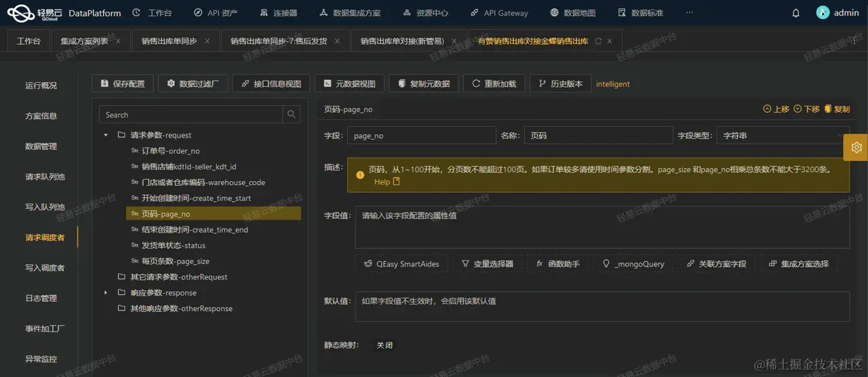Move field down with 下移
Image resolution: width=868 pixels, height=377 pixels.
pos(806,109)
